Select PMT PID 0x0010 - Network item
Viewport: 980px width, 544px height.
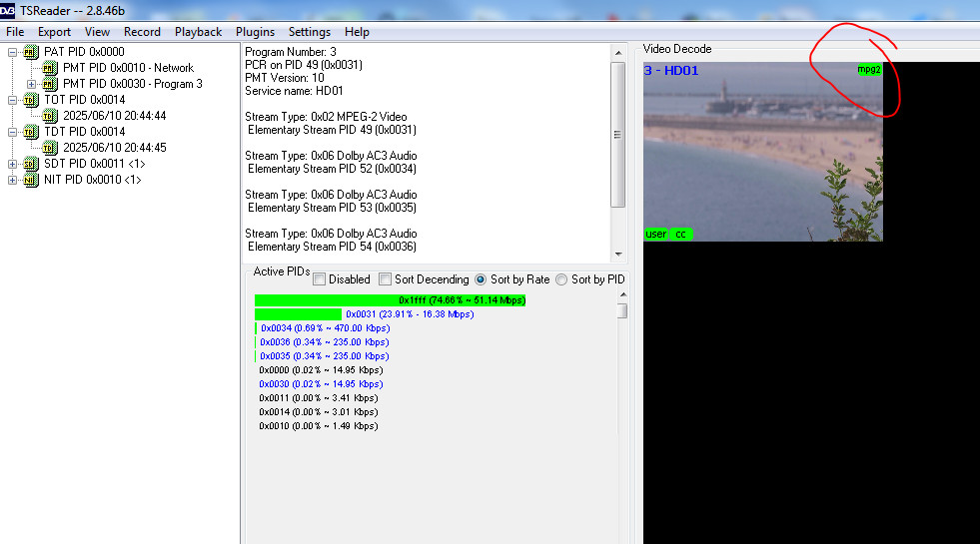(128, 68)
